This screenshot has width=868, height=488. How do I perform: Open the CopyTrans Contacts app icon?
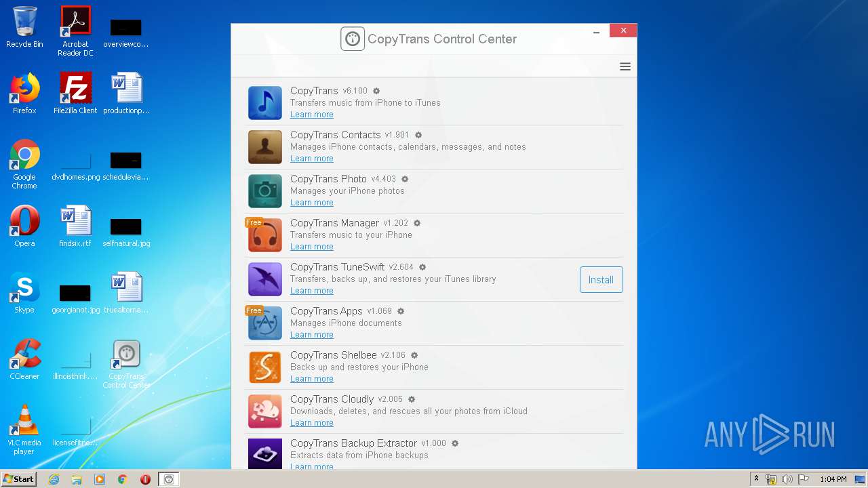point(265,147)
